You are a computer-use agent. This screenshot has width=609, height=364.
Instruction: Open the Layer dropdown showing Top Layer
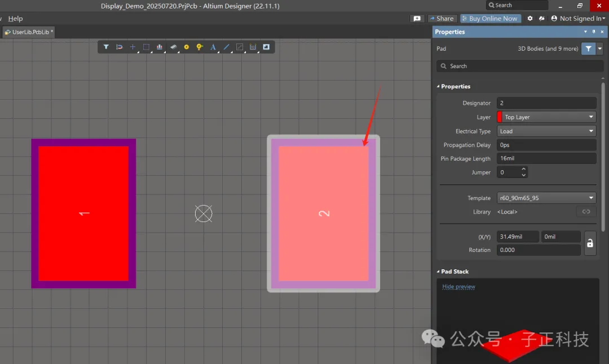[x=546, y=117]
